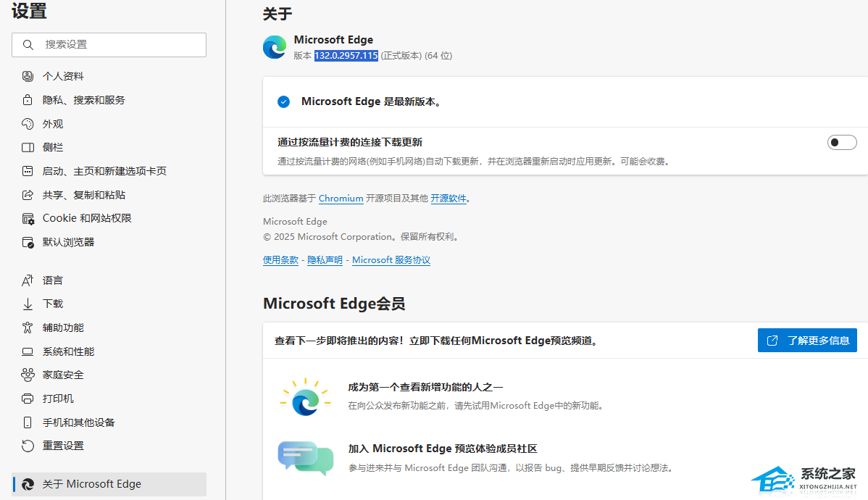Click the lock icon beside 隐私、搜索和服务
The width and height of the screenshot is (868, 500).
coord(28,100)
